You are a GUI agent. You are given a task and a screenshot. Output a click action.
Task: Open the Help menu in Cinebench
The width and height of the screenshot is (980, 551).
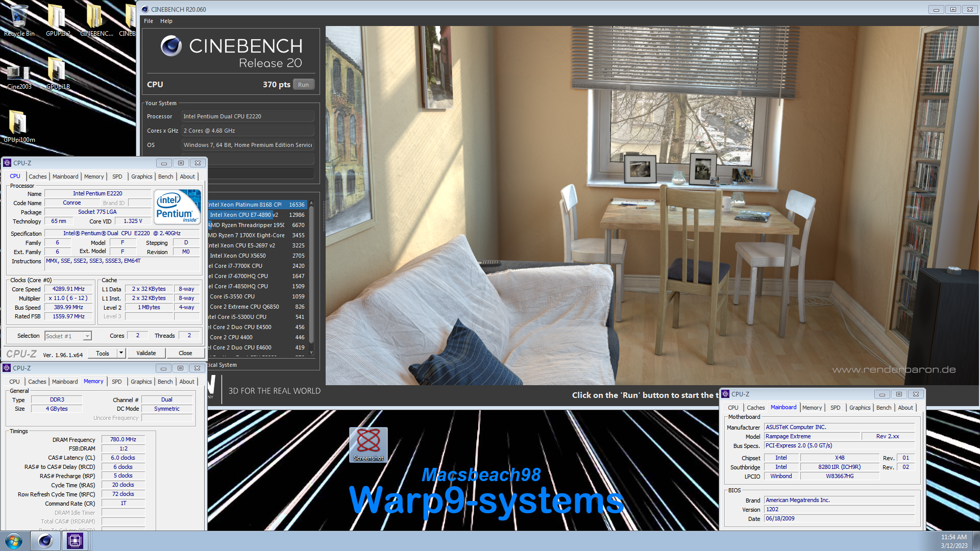click(166, 21)
